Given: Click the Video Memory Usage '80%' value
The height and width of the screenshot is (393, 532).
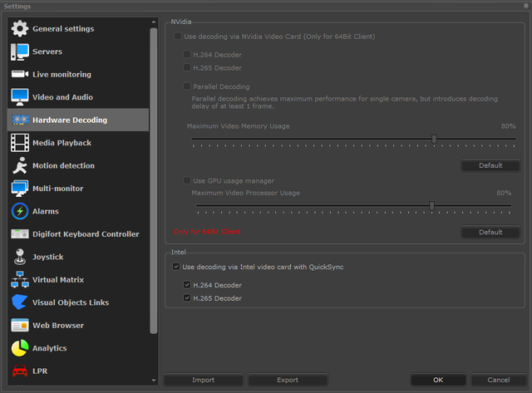Looking at the screenshot, I should tap(508, 126).
